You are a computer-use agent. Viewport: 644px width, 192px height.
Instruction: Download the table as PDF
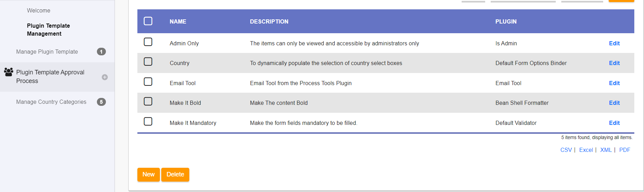coord(625,150)
